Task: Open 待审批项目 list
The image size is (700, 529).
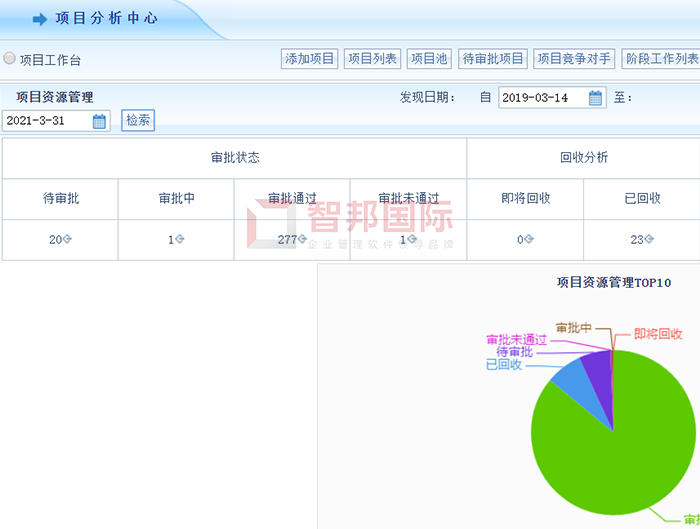Action: (493, 58)
